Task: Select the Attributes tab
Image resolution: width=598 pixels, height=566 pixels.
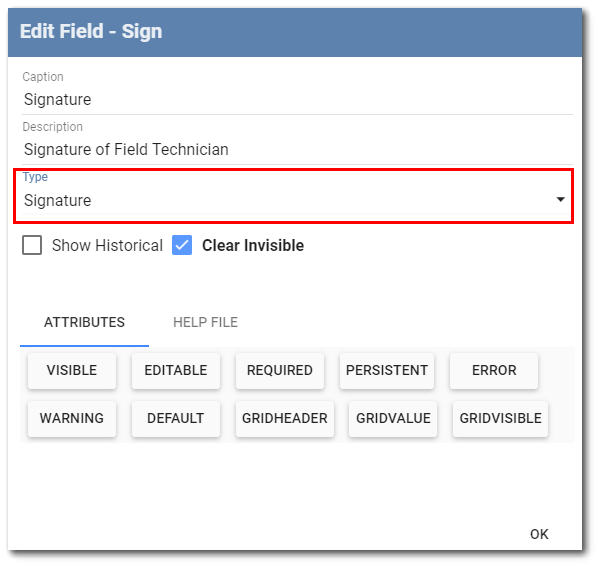Action: click(x=84, y=323)
